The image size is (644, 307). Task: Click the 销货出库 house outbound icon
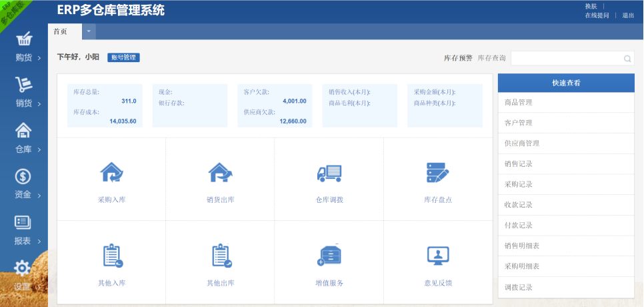pos(221,173)
